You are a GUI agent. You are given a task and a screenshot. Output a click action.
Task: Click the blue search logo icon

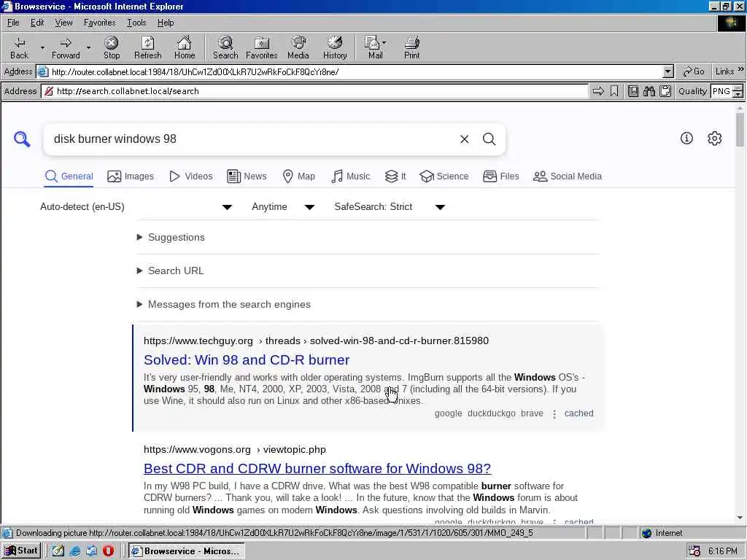tap(22, 139)
